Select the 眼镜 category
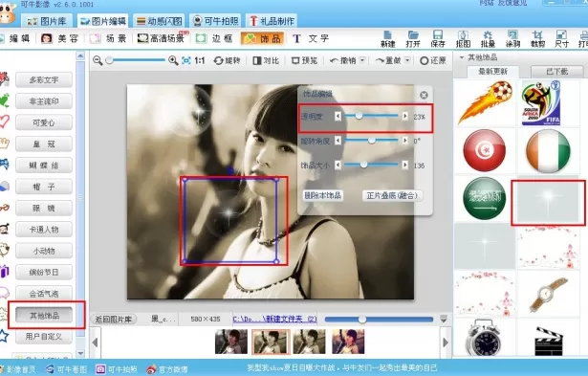The image size is (588, 376). [44, 209]
